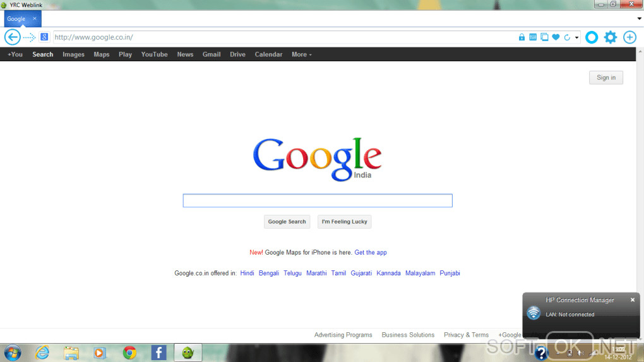Click the padlock security icon in address bar

522,37
